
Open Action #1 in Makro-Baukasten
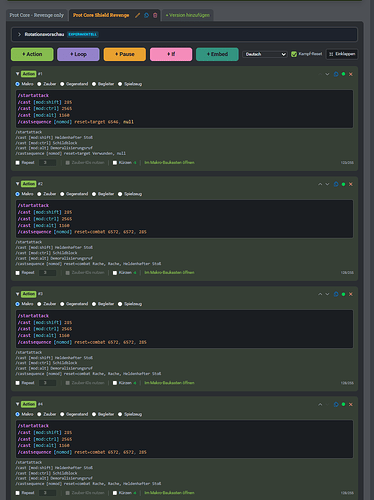pos(169,163)
